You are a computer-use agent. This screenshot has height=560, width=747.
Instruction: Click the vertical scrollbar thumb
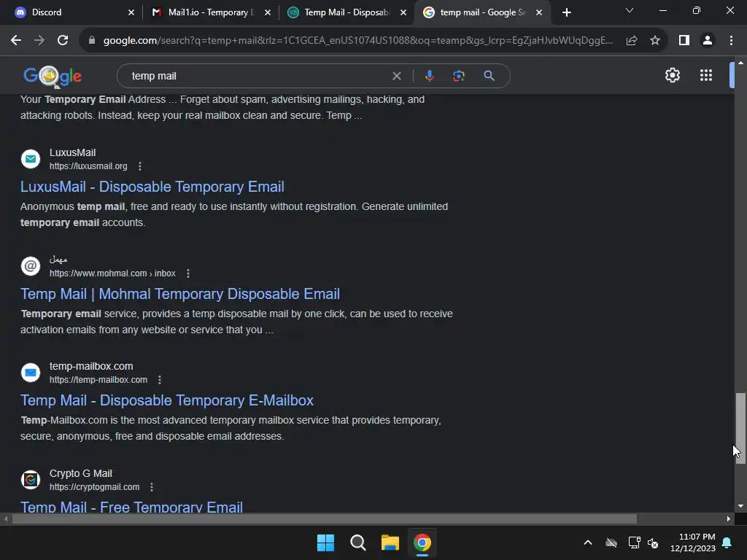coord(740,427)
